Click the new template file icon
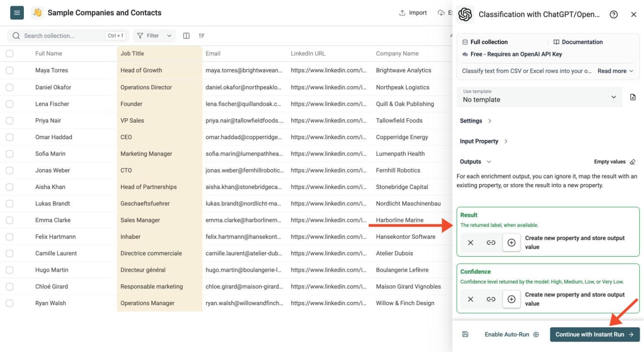 coord(633,97)
